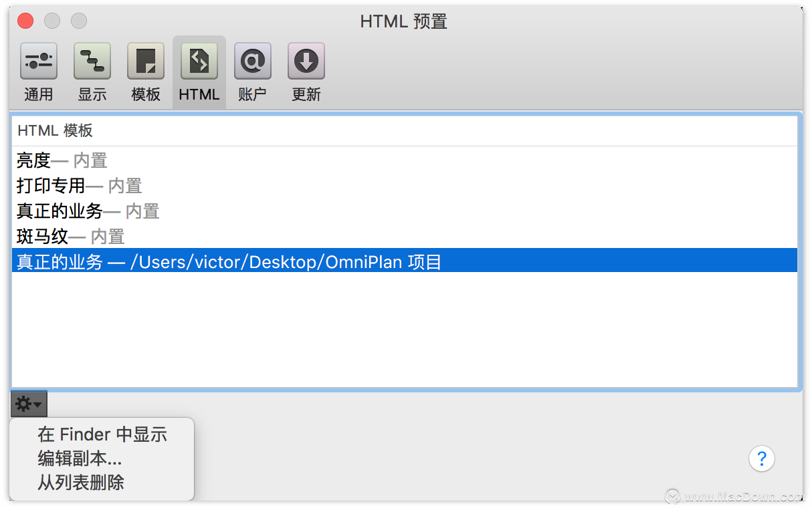Select the 斑马纹 built-in template
Viewport: 812px width, 508px height.
click(405, 236)
